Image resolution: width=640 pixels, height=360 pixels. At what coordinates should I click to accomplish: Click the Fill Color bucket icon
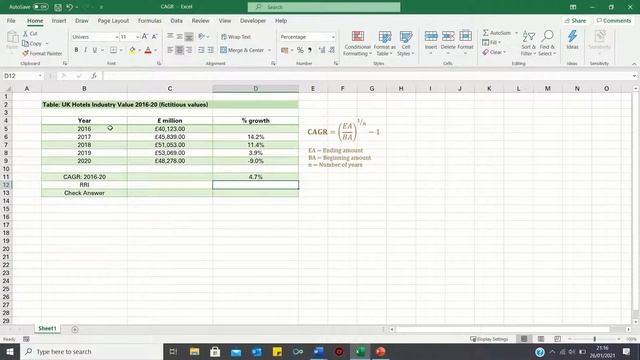click(x=132, y=50)
